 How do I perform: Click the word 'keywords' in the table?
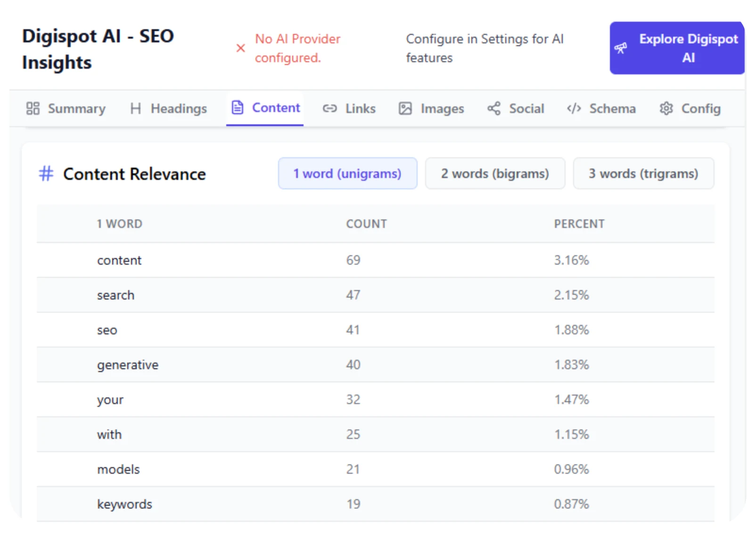124,504
